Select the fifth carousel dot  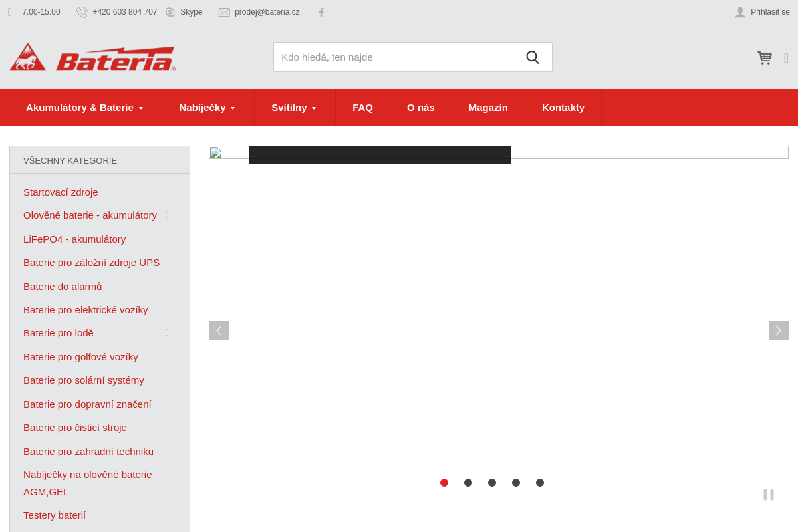(540, 483)
